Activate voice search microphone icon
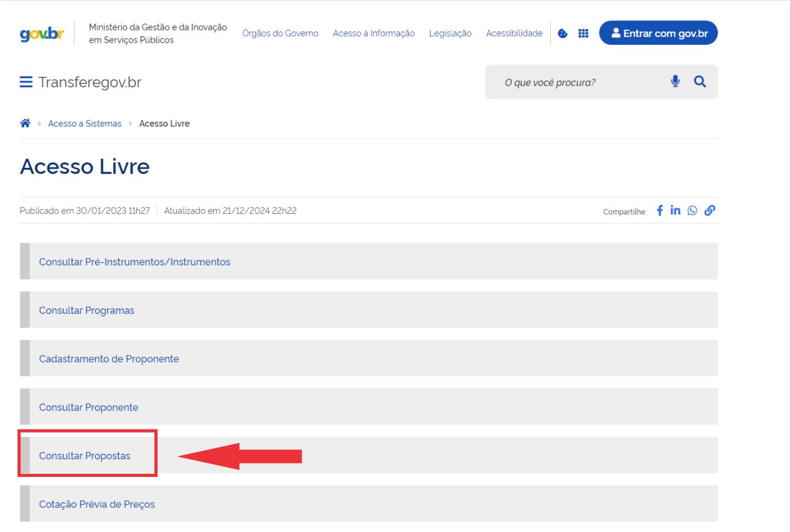 pyautogui.click(x=675, y=81)
